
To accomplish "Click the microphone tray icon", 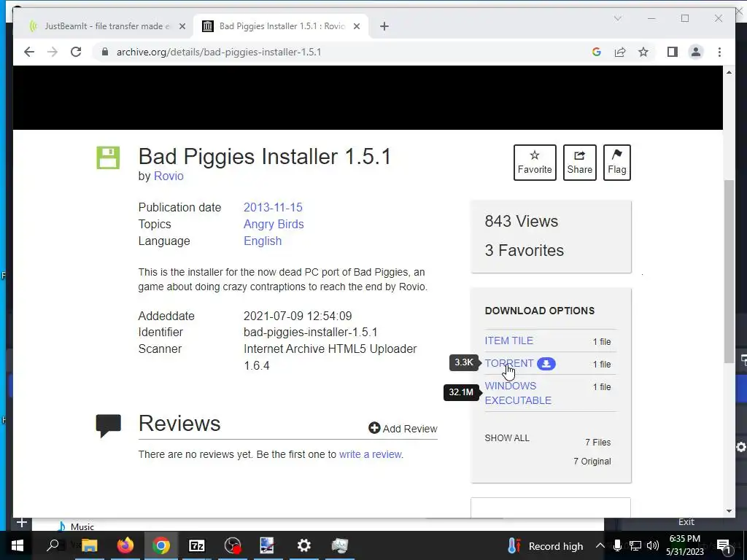I will pos(617,545).
